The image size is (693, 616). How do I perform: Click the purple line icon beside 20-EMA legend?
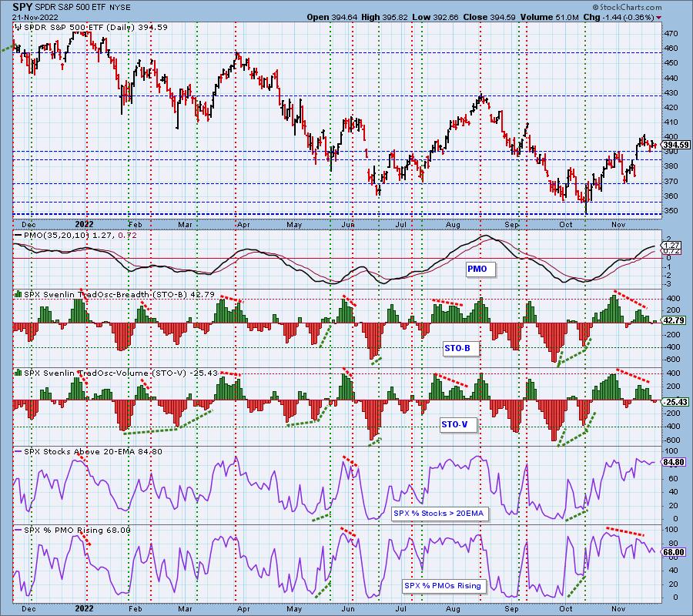click(x=18, y=452)
